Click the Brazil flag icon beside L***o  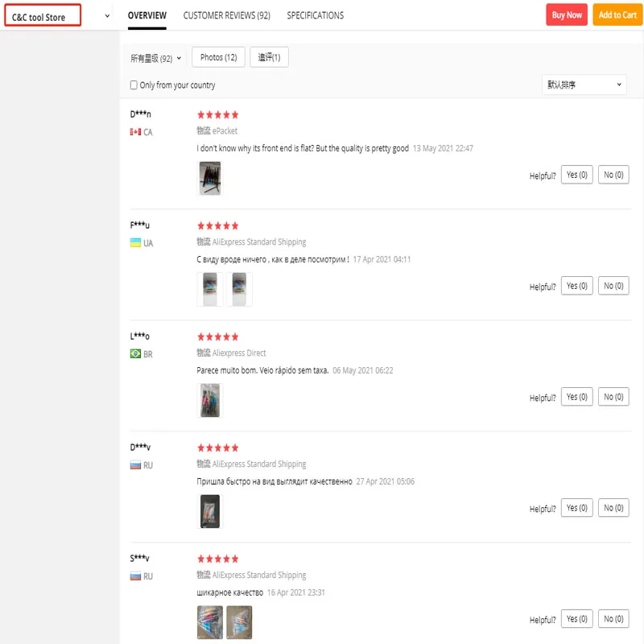(135, 354)
